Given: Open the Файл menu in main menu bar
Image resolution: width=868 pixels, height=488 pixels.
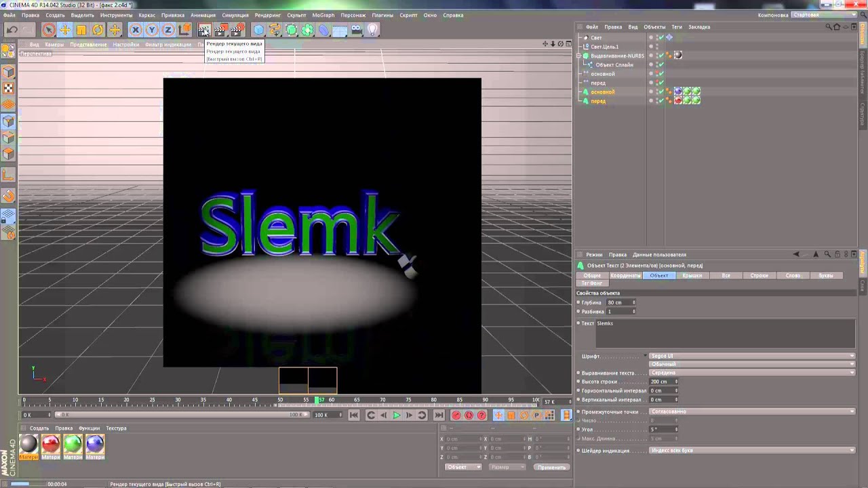Looking at the screenshot, I should (9, 15).
